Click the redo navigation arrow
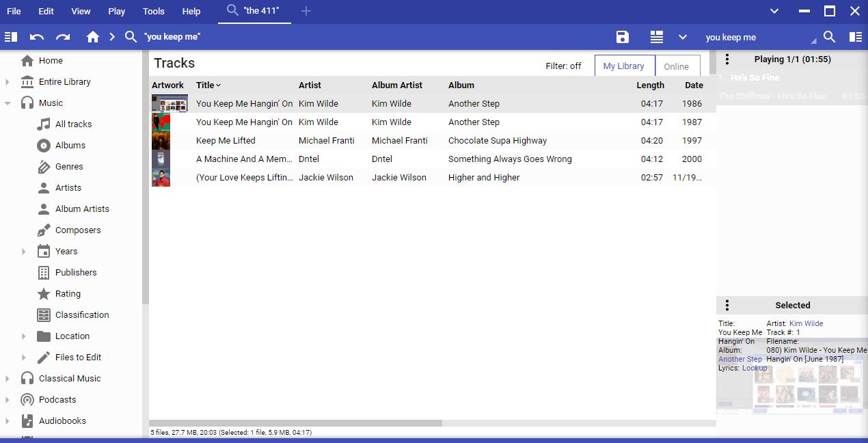 point(63,37)
